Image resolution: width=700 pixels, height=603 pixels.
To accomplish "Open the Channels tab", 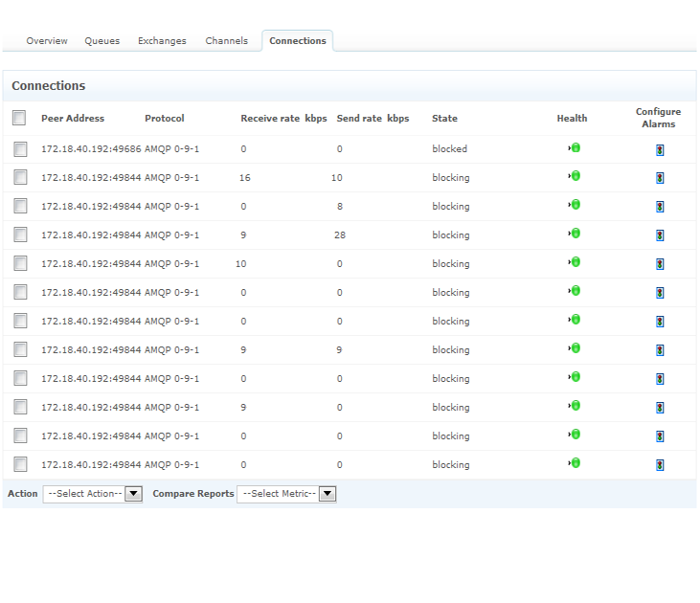I will 226,40.
